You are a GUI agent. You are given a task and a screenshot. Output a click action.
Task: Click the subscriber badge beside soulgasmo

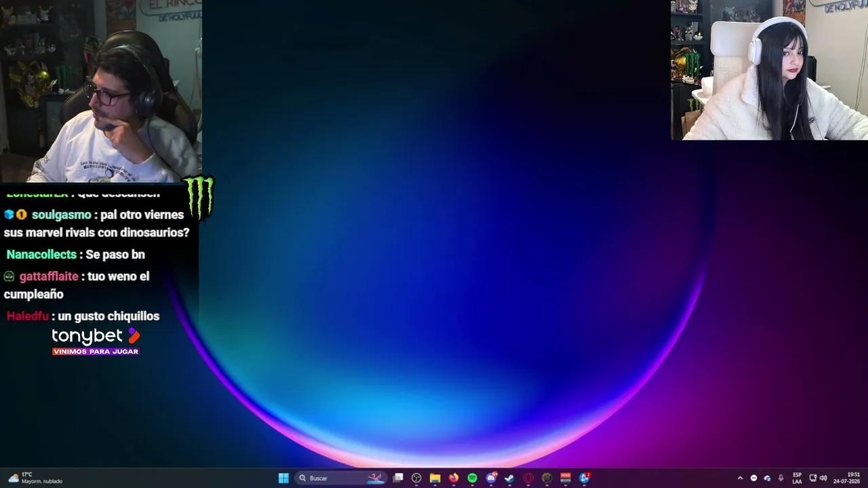coord(21,215)
